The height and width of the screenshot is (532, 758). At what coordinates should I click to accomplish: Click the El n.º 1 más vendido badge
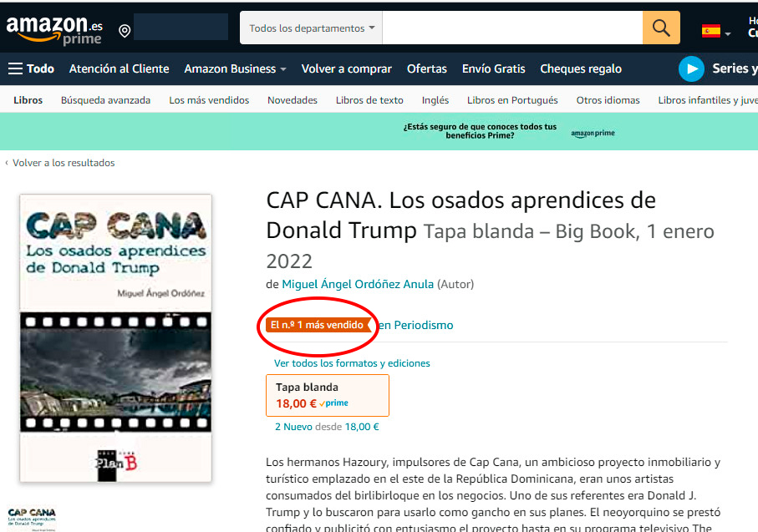(318, 325)
